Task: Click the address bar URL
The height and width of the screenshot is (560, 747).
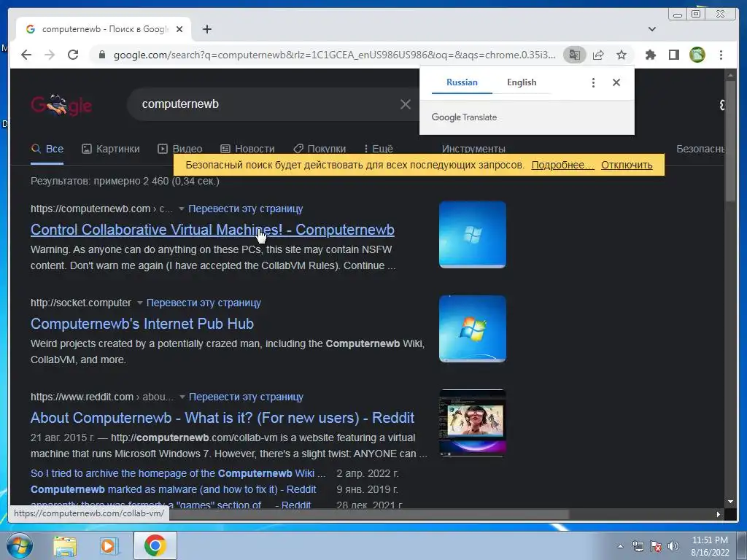Action: tap(333, 55)
